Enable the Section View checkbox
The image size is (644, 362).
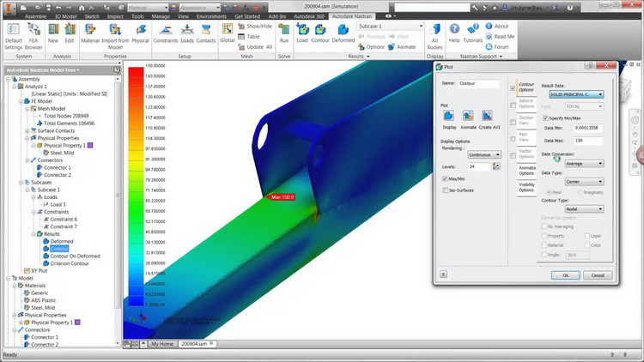coord(513,123)
